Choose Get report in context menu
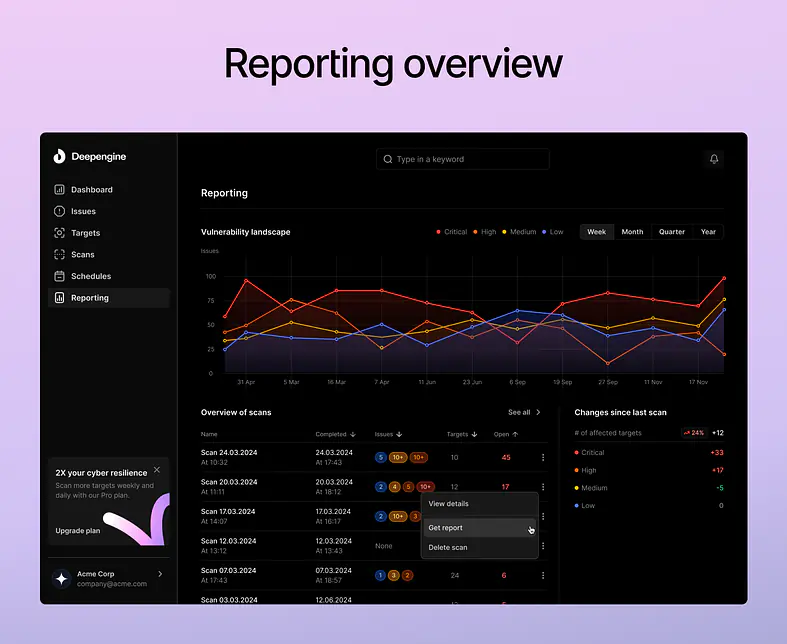787x644 pixels. click(x=479, y=528)
